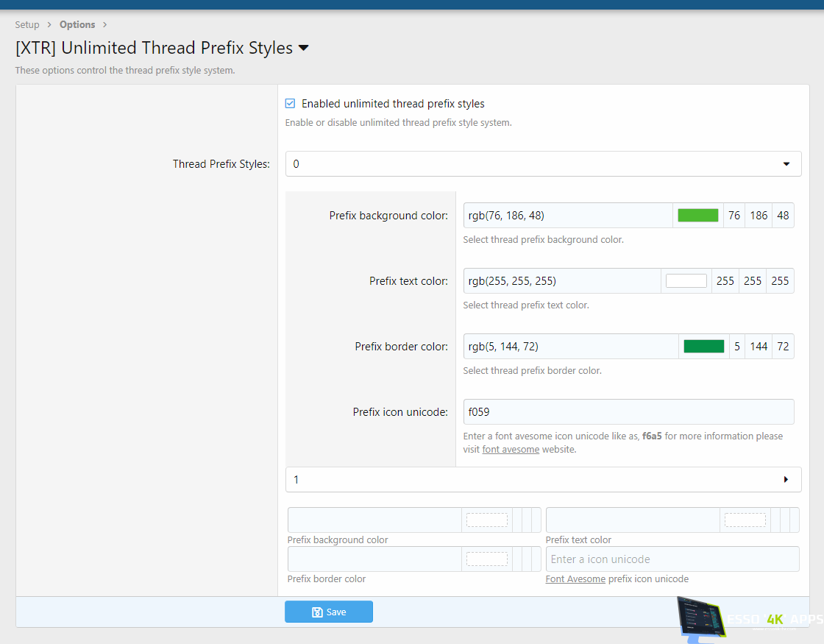Click the empty swatch of lower Prefix background color
This screenshot has height=644, width=824.
point(486,520)
